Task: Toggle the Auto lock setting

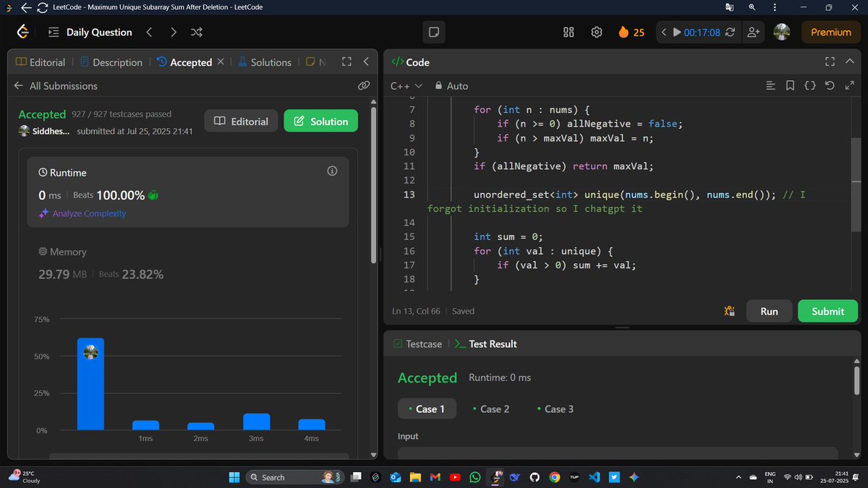Action: [451, 85]
